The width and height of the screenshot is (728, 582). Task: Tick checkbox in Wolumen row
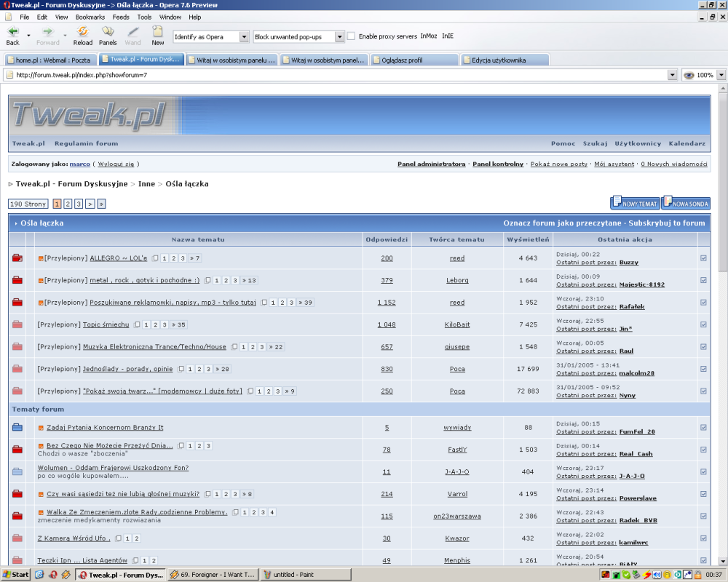[703, 472]
